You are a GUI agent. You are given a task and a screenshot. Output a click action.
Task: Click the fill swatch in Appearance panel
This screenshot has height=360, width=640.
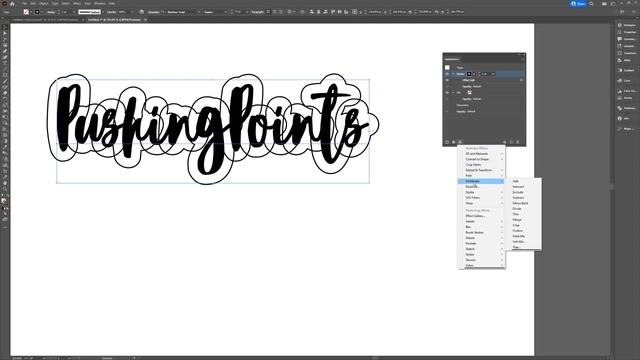tap(469, 93)
